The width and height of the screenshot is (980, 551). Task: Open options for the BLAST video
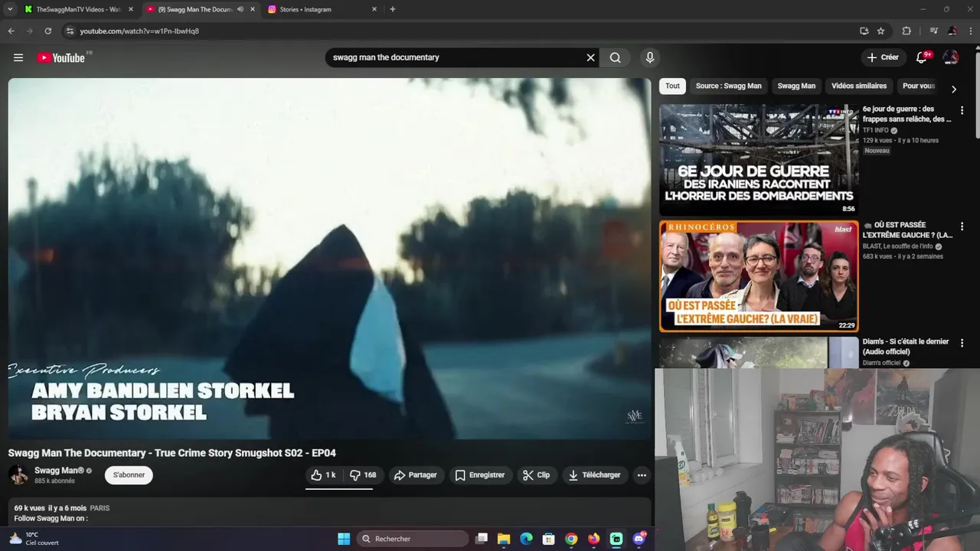pos(962,227)
